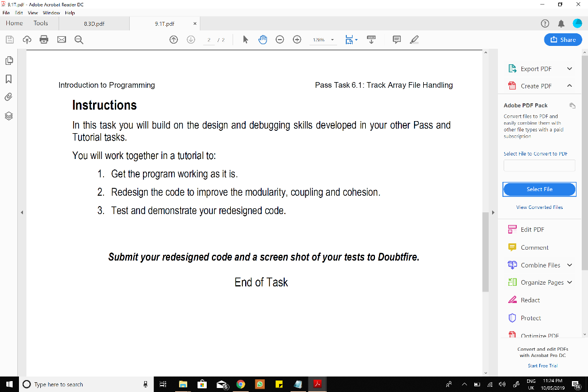Click the document vertical scrollbar thumb
The image size is (588, 392).
pyautogui.click(x=485, y=252)
